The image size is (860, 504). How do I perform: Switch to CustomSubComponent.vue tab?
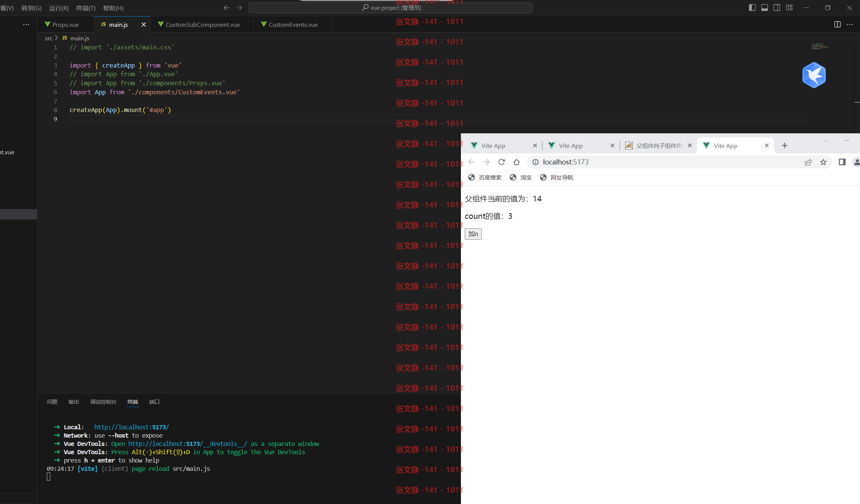pos(202,25)
